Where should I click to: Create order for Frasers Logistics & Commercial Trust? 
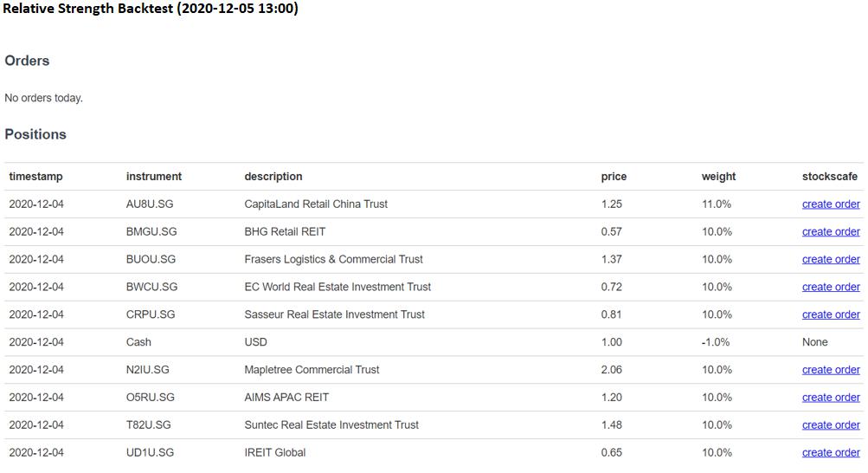(831, 260)
